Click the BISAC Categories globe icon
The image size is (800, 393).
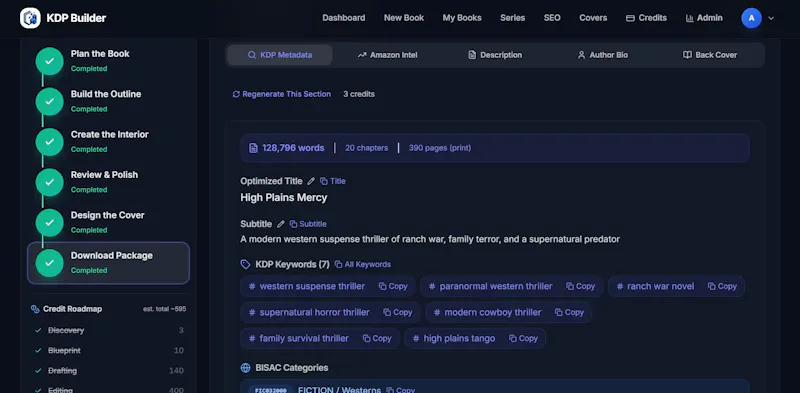point(245,368)
